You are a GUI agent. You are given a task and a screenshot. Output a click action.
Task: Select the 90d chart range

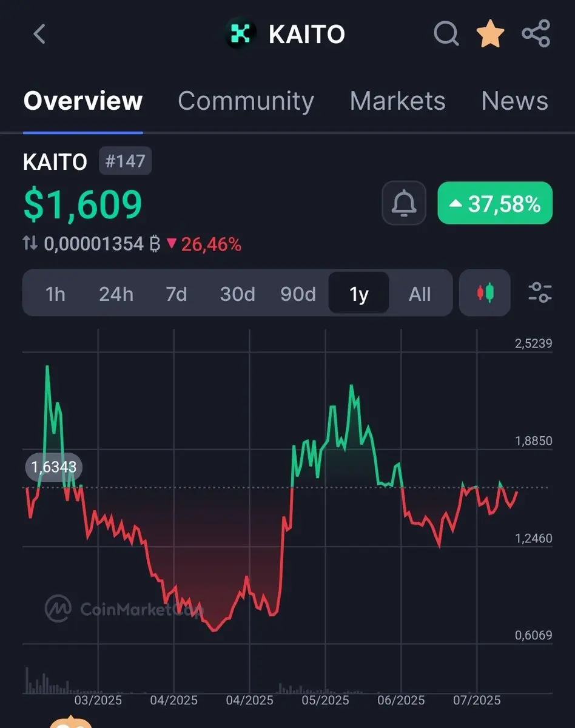click(x=298, y=294)
